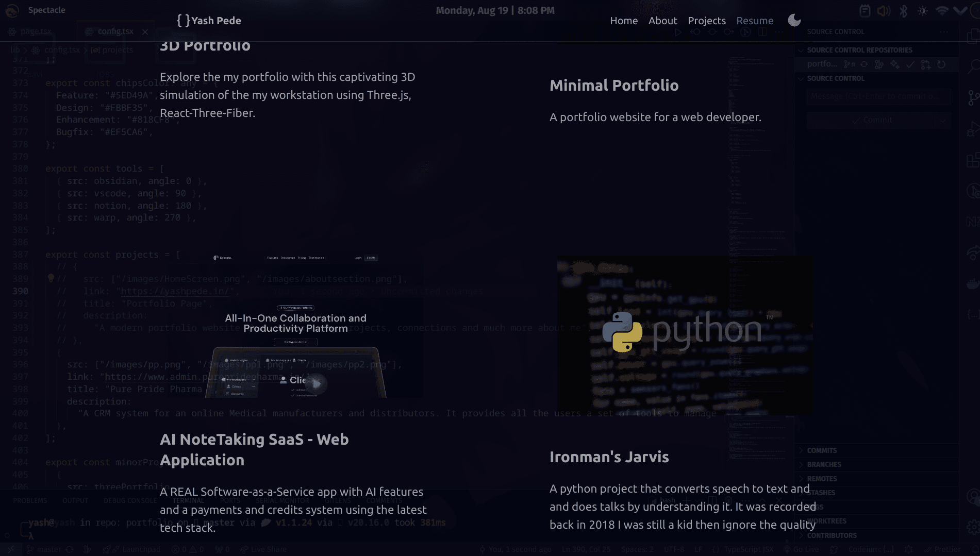Collapse the Source Control Repositories section
This screenshot has width=980, height=556.
pyautogui.click(x=801, y=50)
